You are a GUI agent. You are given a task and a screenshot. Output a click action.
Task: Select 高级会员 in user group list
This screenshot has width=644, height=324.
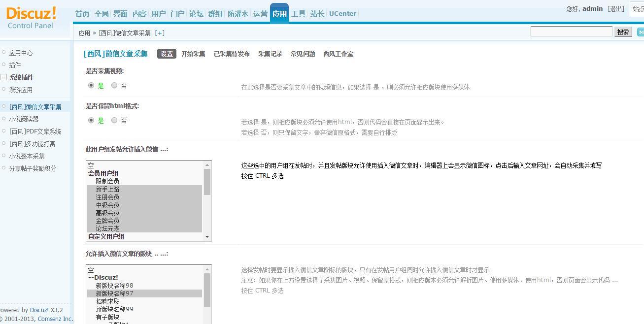[x=144, y=213]
